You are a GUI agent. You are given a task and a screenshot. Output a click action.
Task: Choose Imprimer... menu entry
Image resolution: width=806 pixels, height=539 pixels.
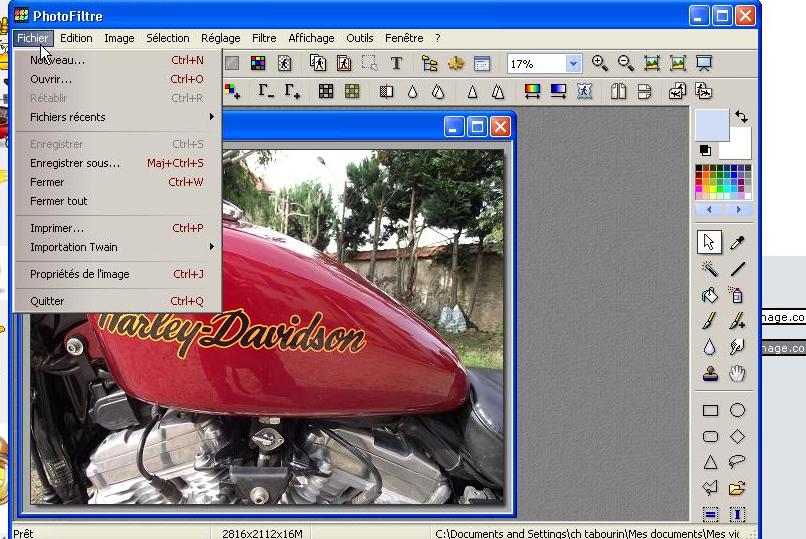tap(118, 228)
